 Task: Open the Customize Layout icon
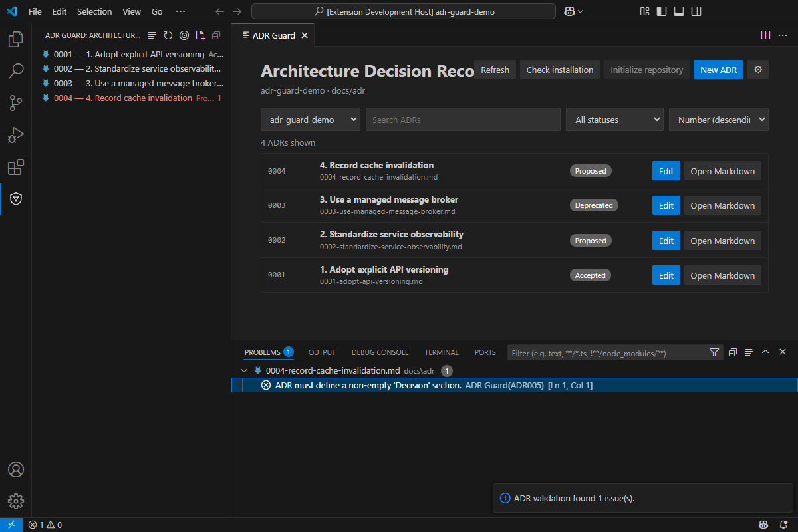(644, 11)
